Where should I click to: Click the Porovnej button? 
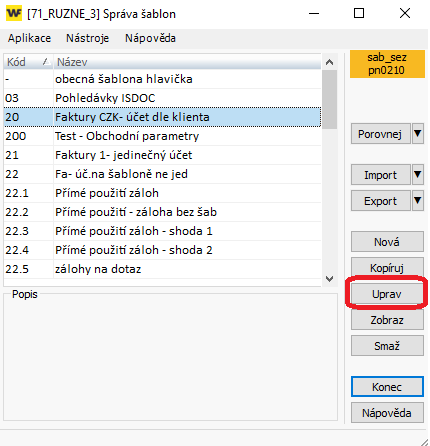[x=380, y=134]
